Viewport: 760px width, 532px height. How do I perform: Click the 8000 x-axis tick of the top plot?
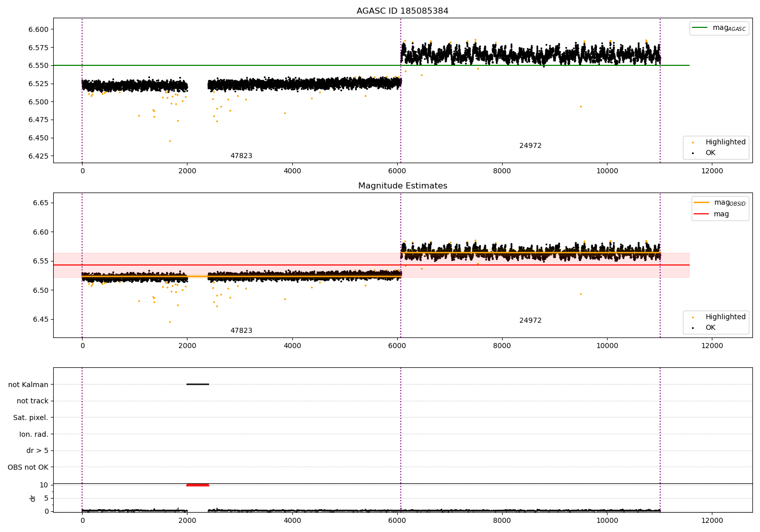(502, 171)
